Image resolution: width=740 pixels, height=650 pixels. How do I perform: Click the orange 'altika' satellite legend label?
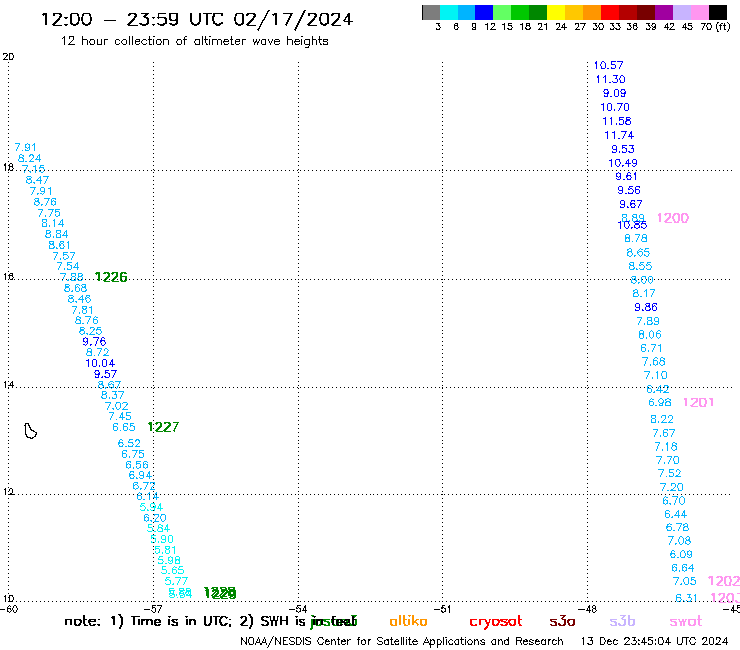(x=408, y=621)
